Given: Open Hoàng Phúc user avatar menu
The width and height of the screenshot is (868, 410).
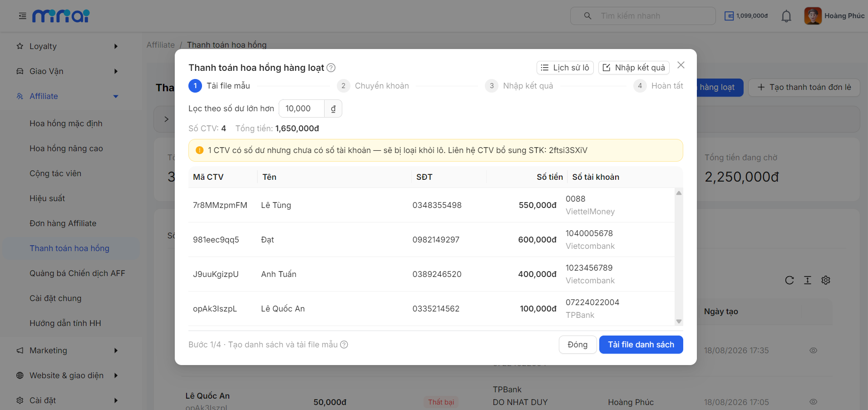Looking at the screenshot, I should click(834, 16).
